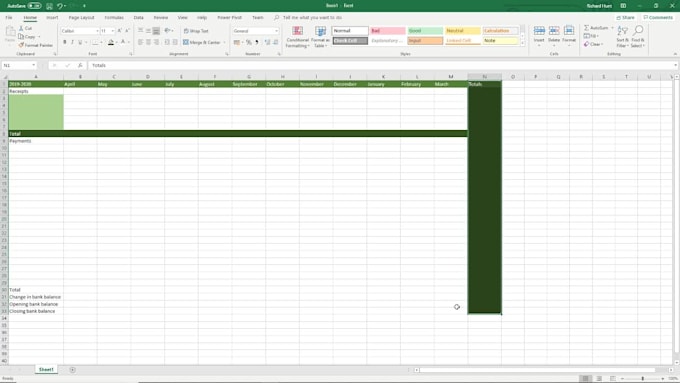Click the Wrap Text button
680x383 pixels.
tap(196, 31)
